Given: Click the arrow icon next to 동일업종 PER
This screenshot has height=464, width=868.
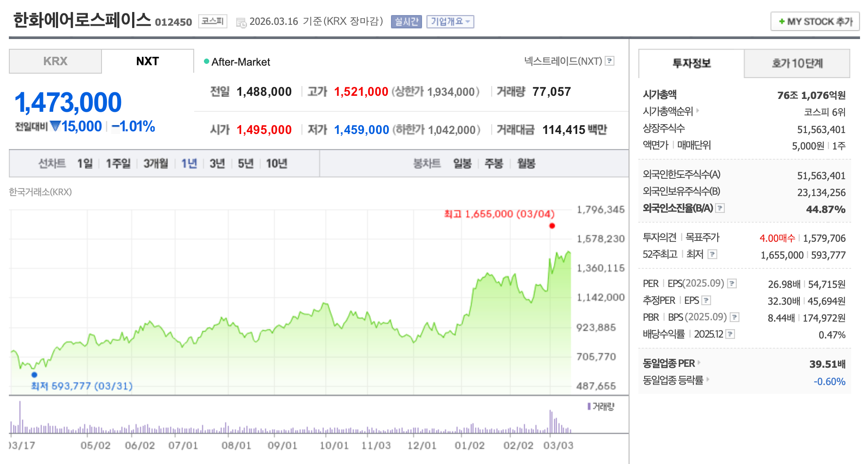Looking at the screenshot, I should pos(699,362).
